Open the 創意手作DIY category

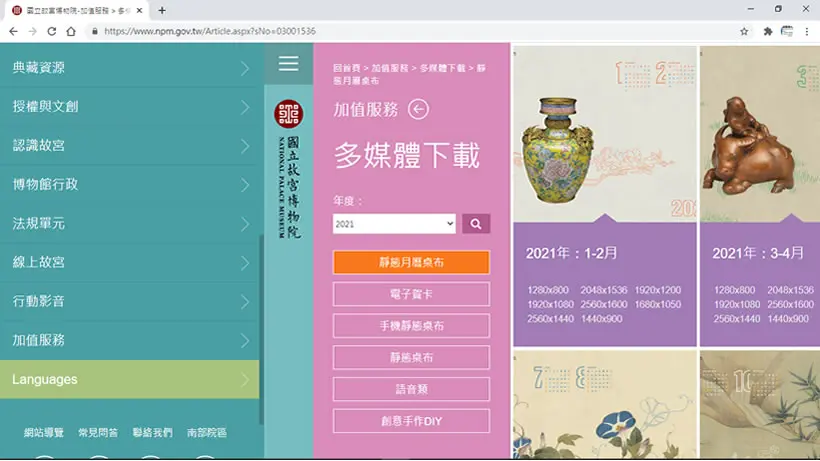[x=411, y=421]
